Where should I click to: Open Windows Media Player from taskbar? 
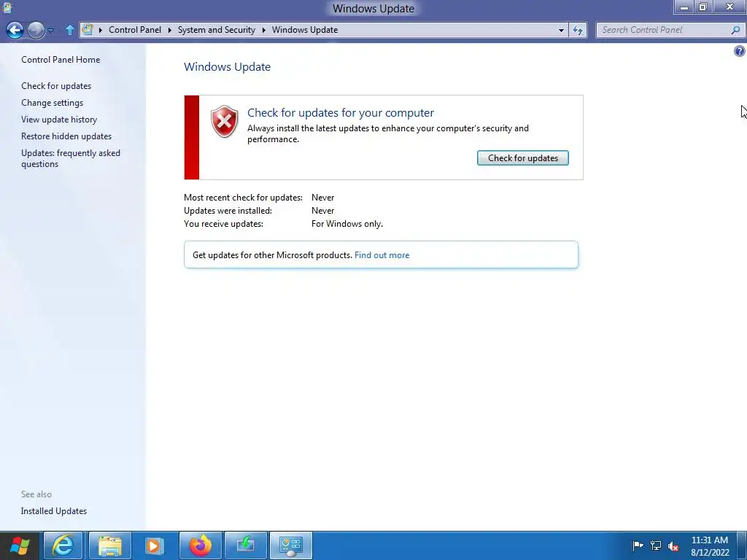pyautogui.click(x=153, y=545)
